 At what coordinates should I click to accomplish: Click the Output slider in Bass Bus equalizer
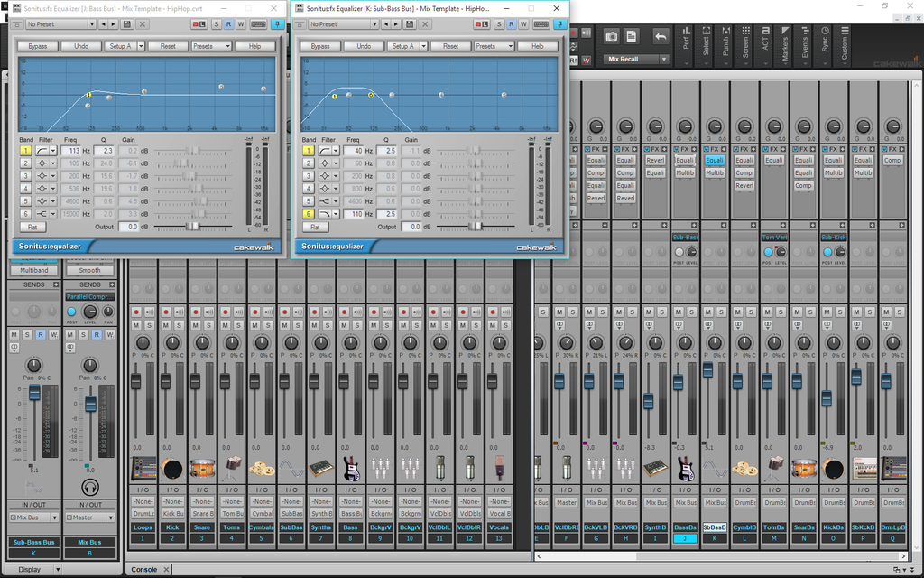coord(192,227)
